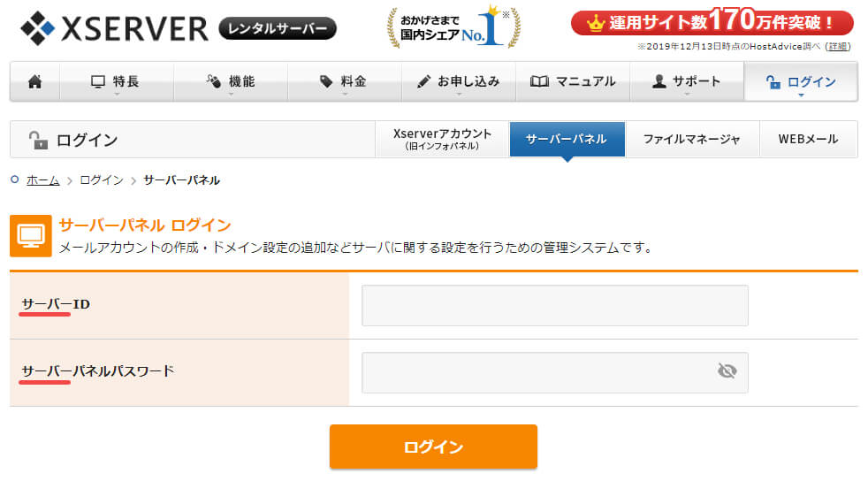Select the WEBメール tab
The image size is (868, 481).
[808, 139]
